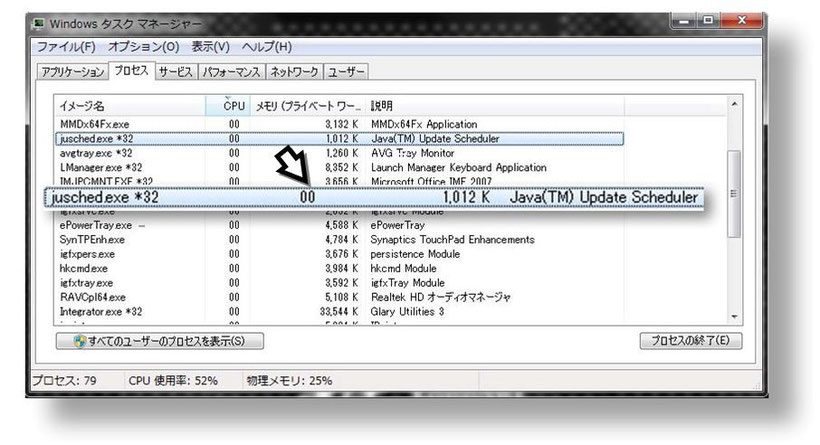Viewport: 820px width, 445px height.
Task: Minimize the Task Manager window
Action: click(x=684, y=21)
